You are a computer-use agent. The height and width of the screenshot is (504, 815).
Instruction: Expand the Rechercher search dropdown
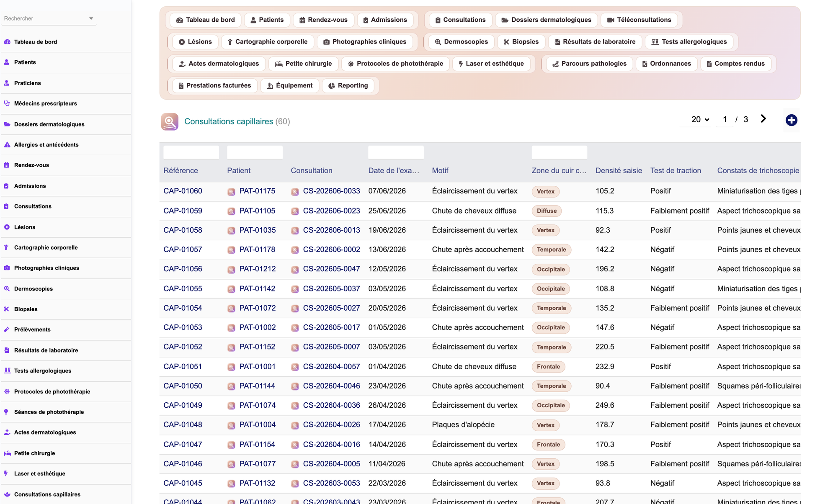[91, 18]
